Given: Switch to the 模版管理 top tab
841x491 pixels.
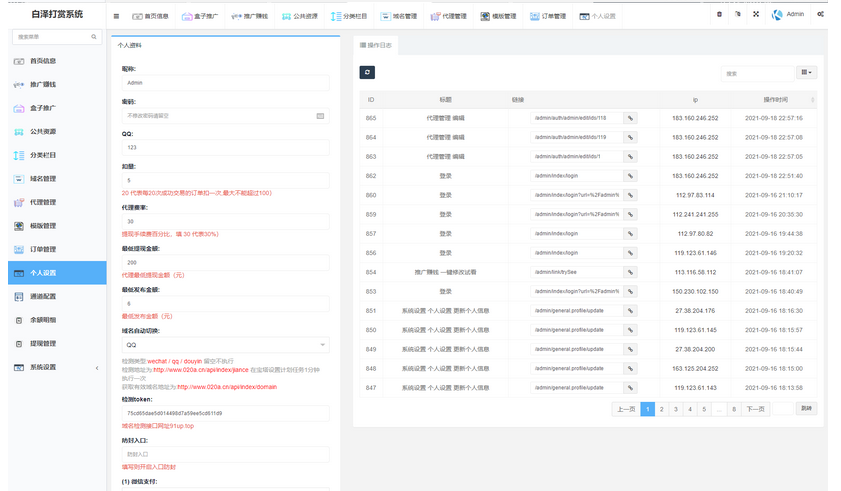Looking at the screenshot, I should (498, 16).
